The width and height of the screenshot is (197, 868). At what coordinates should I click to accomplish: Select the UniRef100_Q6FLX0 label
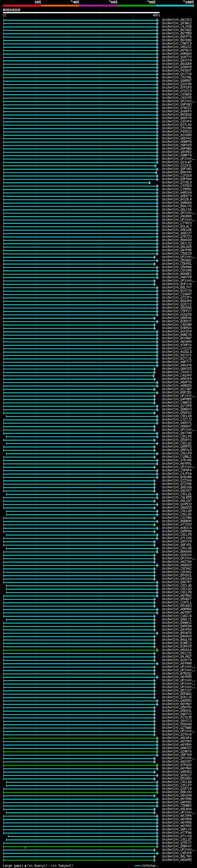click(x=177, y=829)
